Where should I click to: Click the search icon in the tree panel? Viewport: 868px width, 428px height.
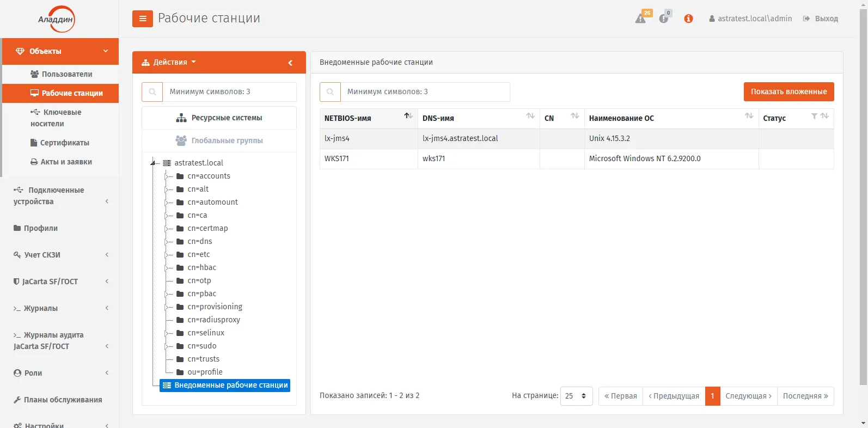click(152, 92)
